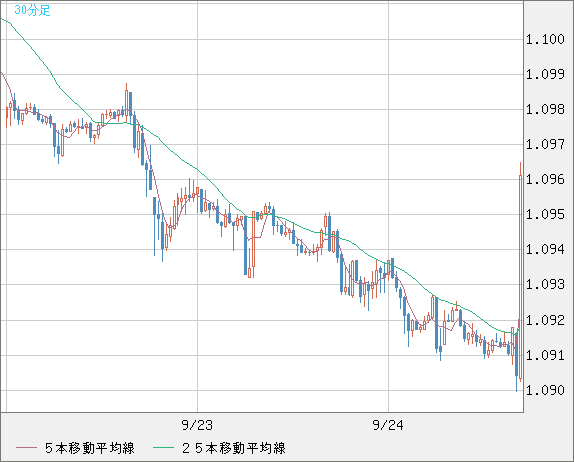Select the 1.092 price axis label
The height and width of the screenshot is (462, 574).
(545, 320)
